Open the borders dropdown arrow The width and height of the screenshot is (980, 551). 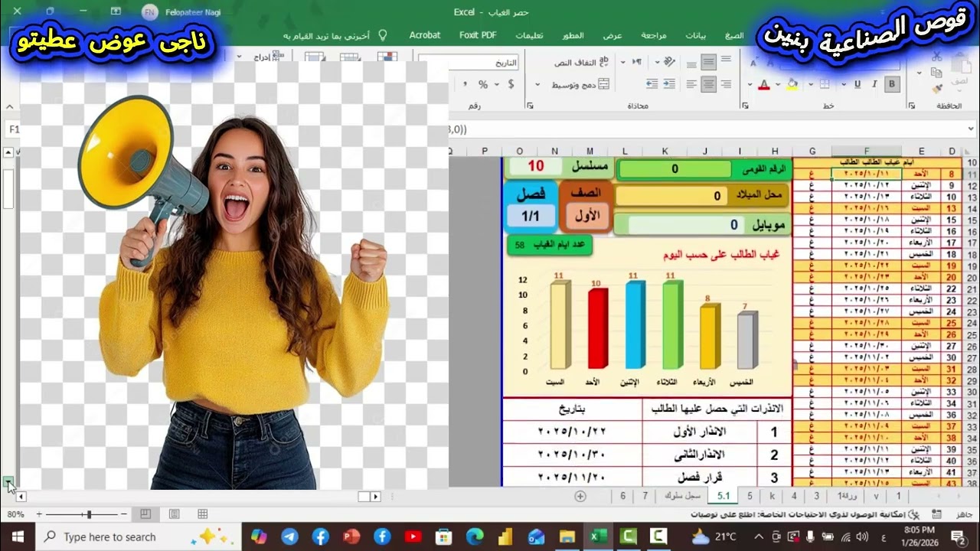[x=811, y=84]
